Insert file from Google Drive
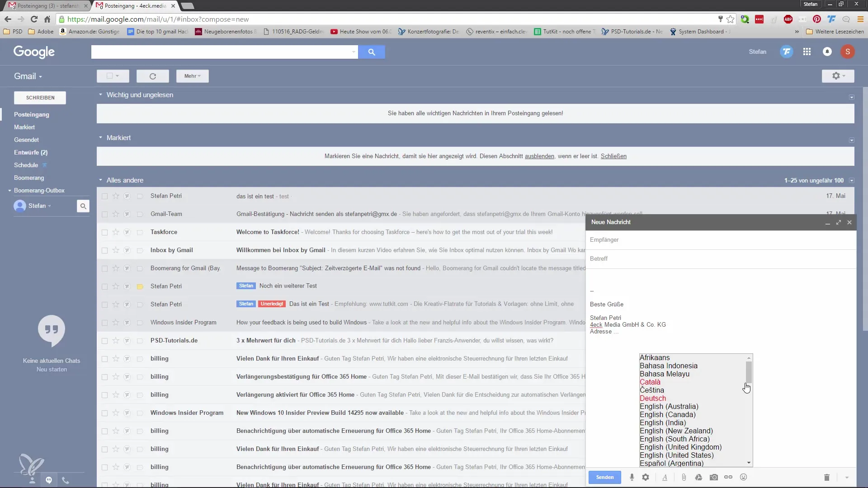The width and height of the screenshot is (868, 488). [x=698, y=477]
